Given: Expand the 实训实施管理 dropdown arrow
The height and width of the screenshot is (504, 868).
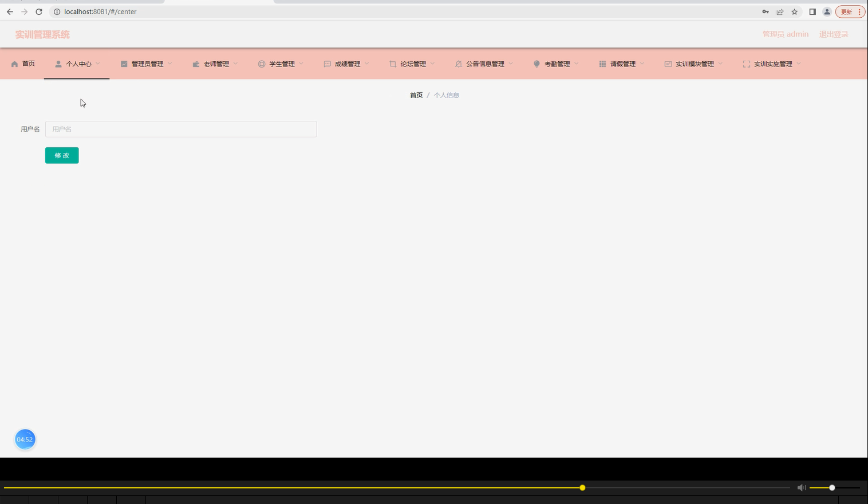Looking at the screenshot, I should coord(799,64).
